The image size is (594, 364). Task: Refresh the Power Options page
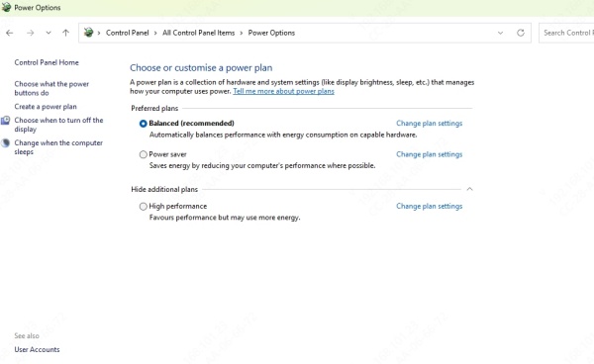tap(521, 33)
